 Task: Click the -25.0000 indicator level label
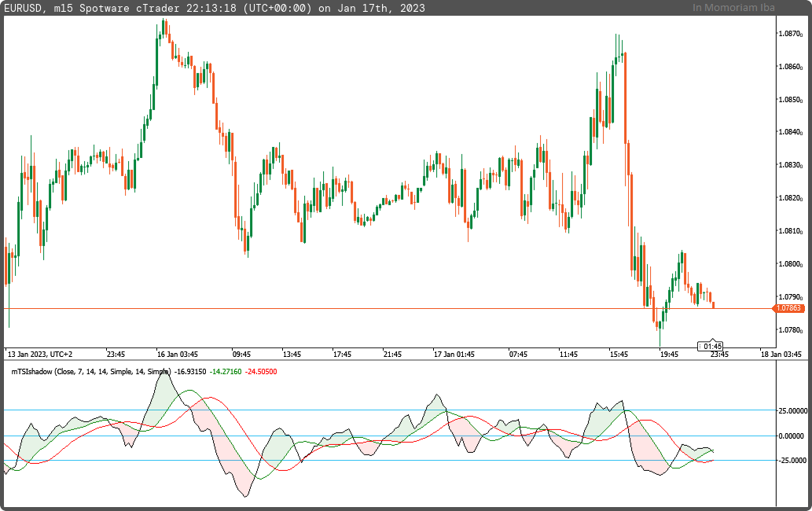[793, 460]
